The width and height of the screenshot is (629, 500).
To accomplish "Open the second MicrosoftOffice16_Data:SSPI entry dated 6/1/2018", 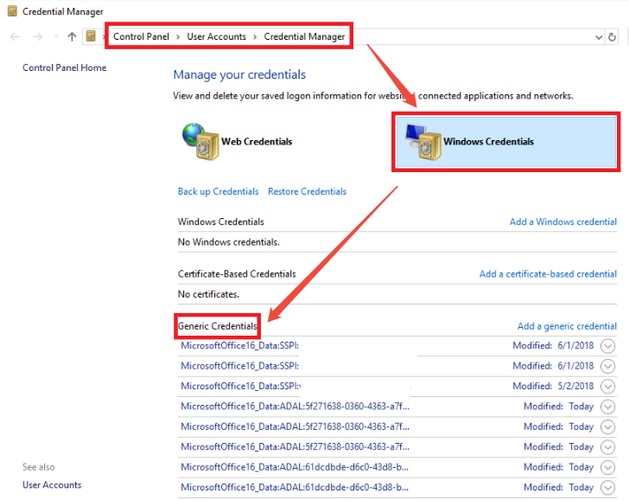I will tap(239, 366).
